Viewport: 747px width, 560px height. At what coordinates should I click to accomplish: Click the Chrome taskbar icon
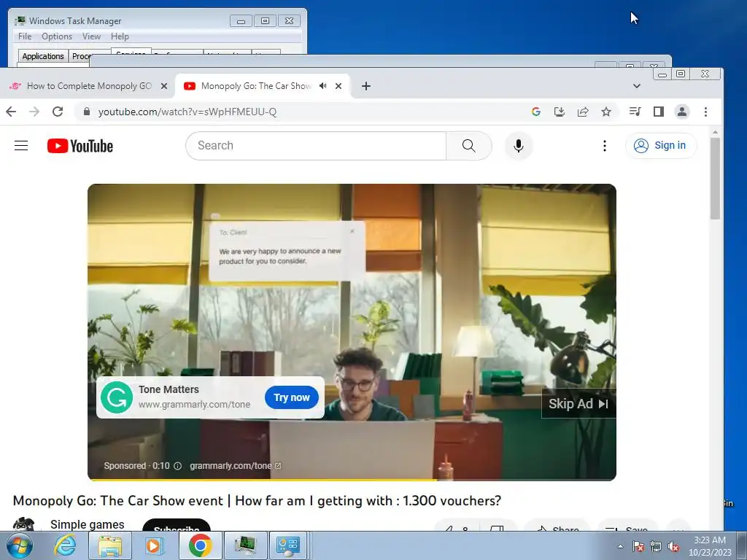tap(200, 545)
